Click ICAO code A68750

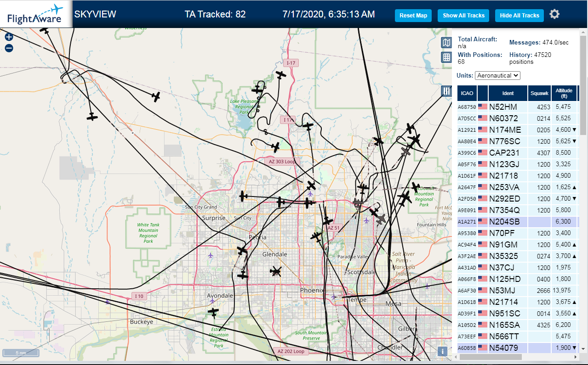467,107
